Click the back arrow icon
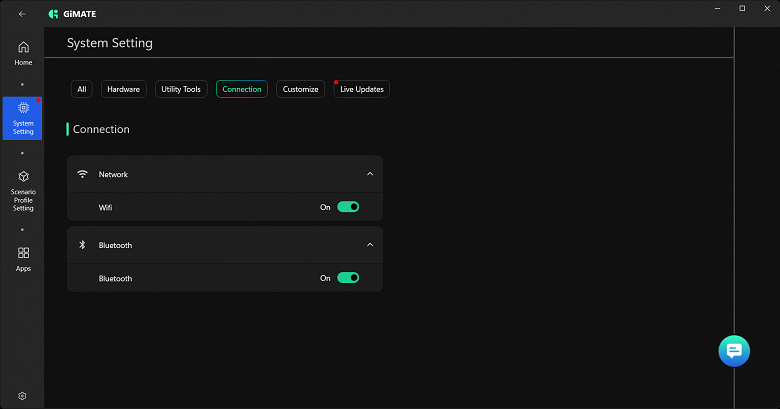The width and height of the screenshot is (780, 409). tap(22, 13)
